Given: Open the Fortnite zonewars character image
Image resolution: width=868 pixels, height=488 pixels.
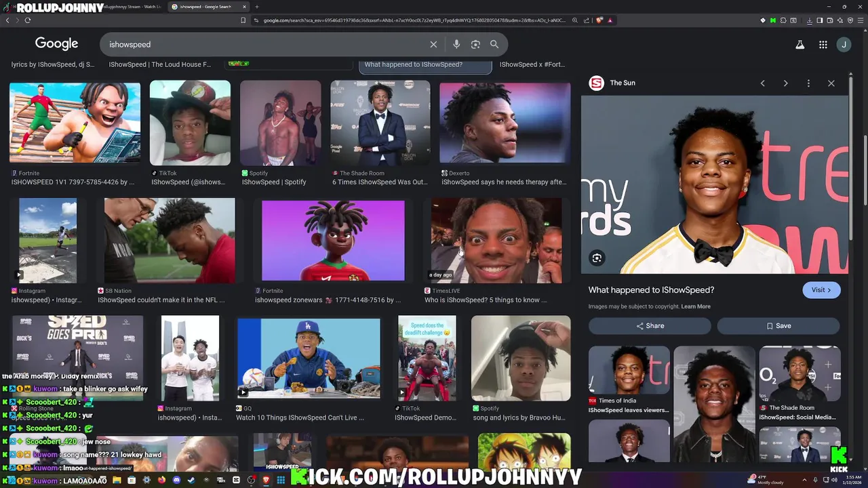Looking at the screenshot, I should (333, 241).
